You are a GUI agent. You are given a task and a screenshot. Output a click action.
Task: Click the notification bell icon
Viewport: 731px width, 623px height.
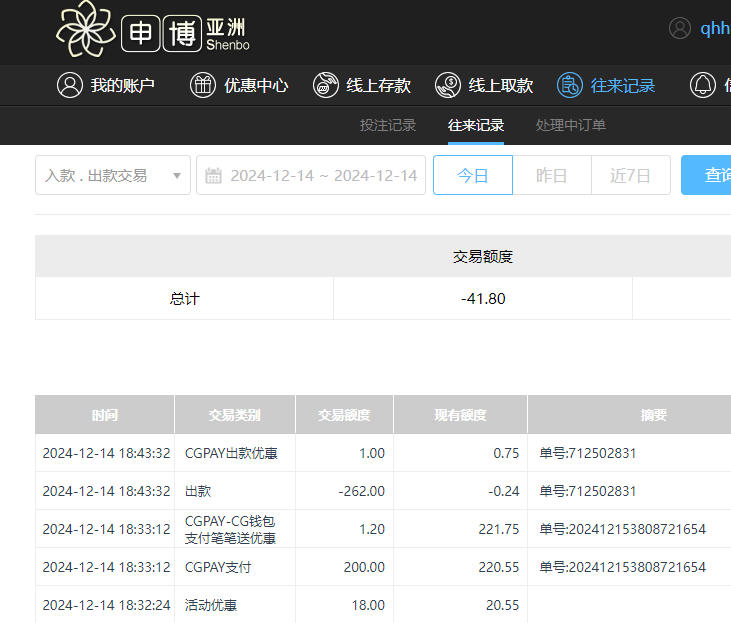[703, 85]
